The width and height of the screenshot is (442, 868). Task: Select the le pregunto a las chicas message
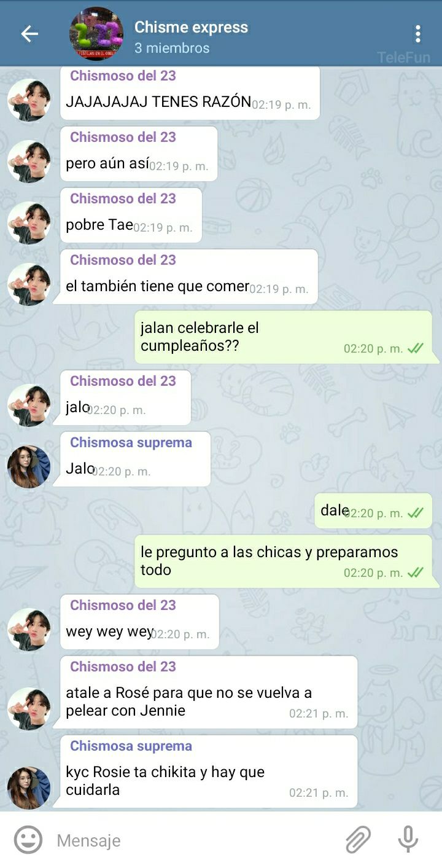tap(283, 561)
